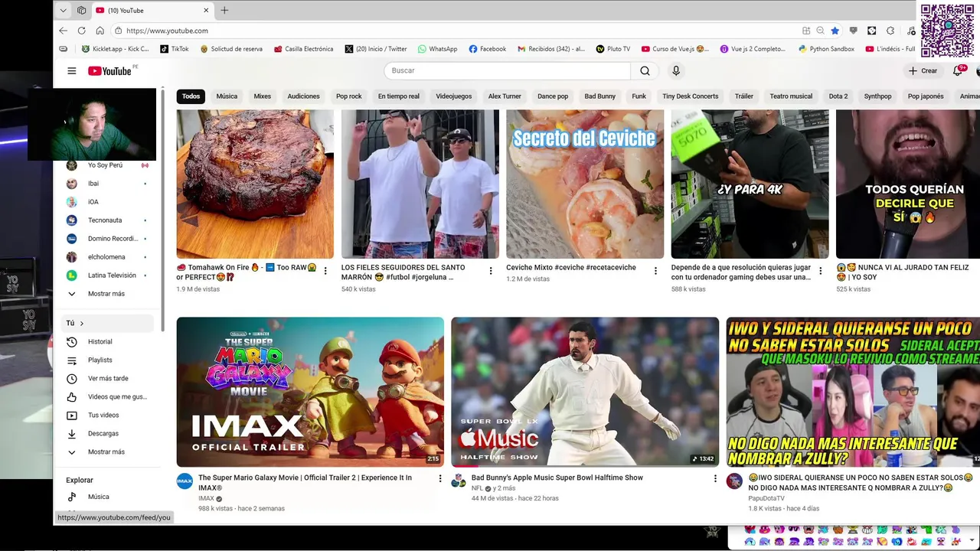
Task: Click the zoom-out magnifier icon in the address bar
Action: tap(820, 31)
